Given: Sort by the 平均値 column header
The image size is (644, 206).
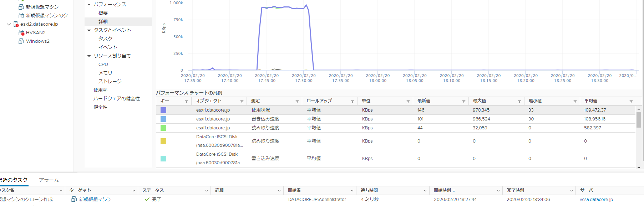Looking at the screenshot, I should pyautogui.click(x=591, y=101).
